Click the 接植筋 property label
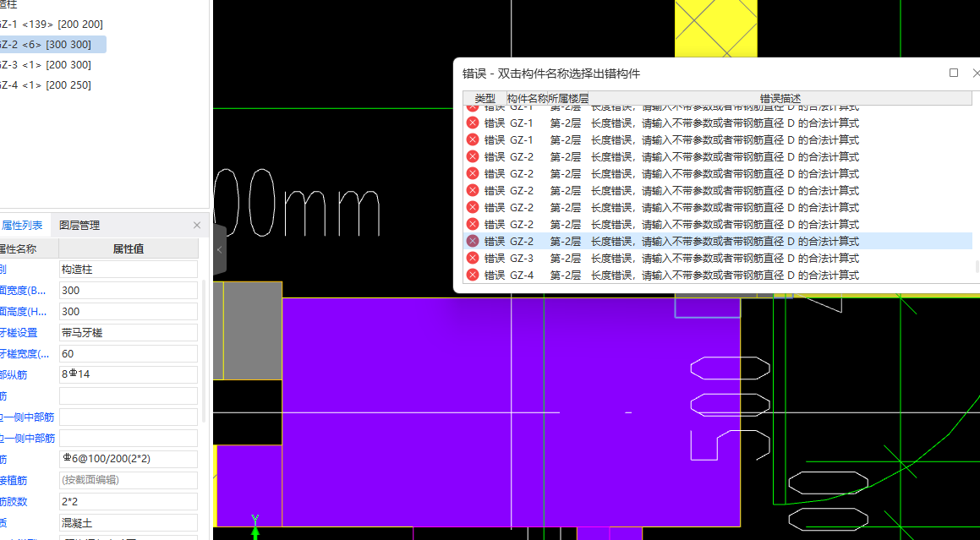This screenshot has width=980, height=540. (14, 480)
